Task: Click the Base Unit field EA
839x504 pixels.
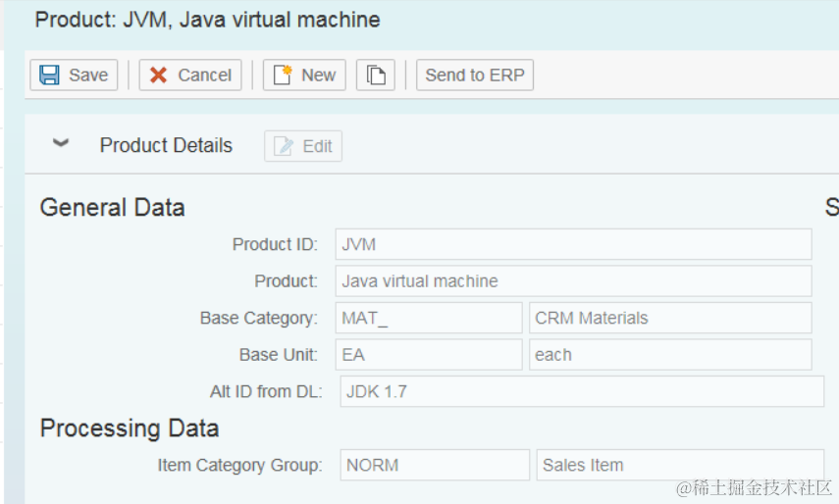Action: (x=428, y=355)
